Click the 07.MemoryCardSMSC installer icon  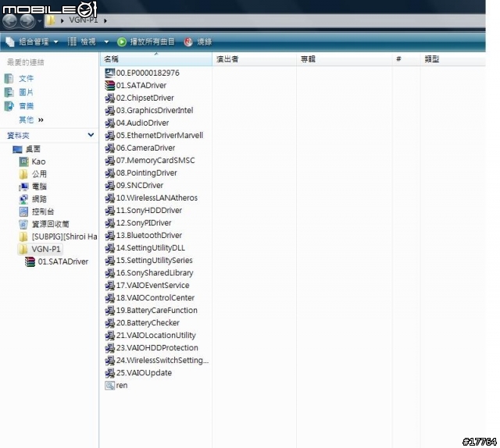pyautogui.click(x=109, y=160)
